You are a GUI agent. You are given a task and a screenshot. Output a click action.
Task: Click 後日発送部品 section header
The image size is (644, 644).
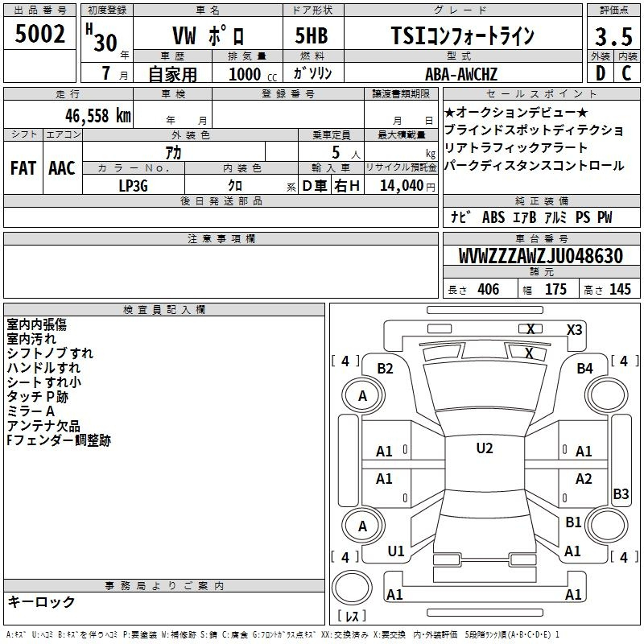pos(221,200)
